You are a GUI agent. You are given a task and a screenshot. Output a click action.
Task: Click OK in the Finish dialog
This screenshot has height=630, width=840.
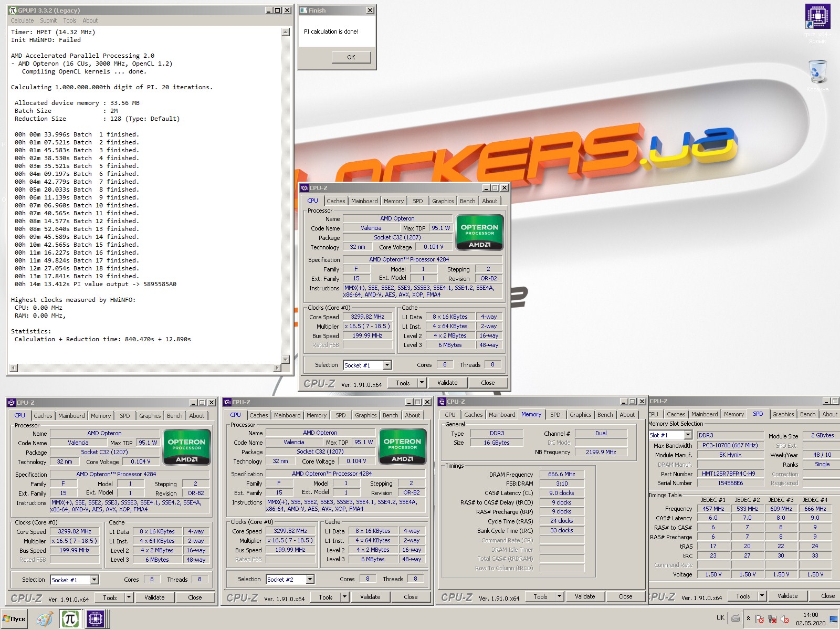click(351, 57)
